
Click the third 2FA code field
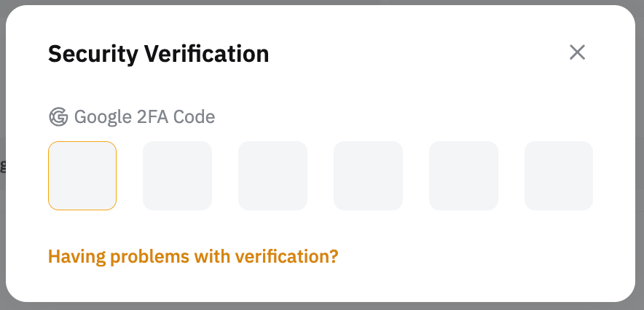[272, 176]
